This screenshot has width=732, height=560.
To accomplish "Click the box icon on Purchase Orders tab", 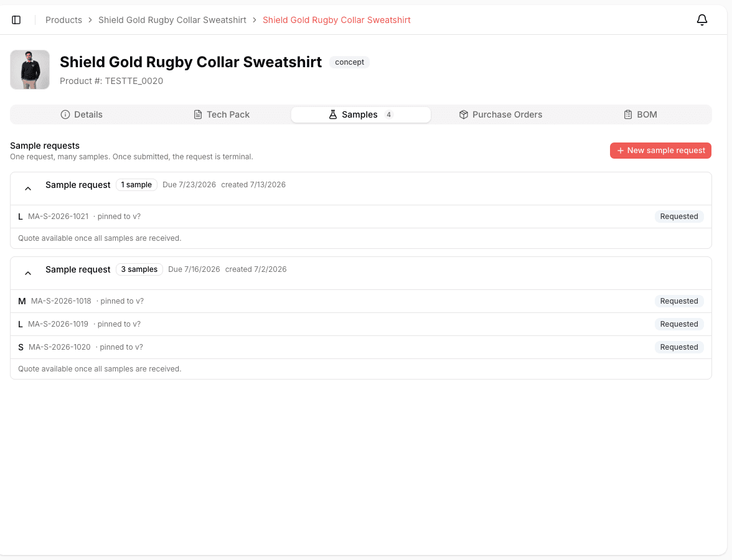I will [x=464, y=114].
